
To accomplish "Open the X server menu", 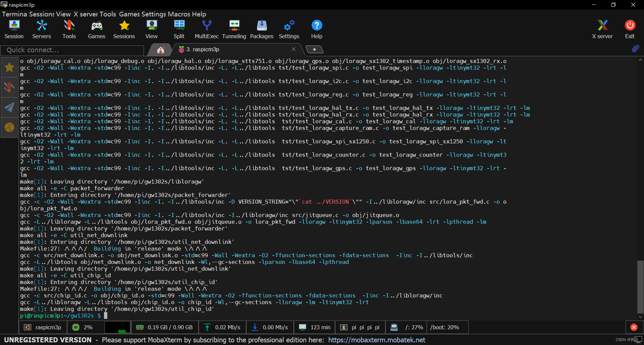I will 86,14.
